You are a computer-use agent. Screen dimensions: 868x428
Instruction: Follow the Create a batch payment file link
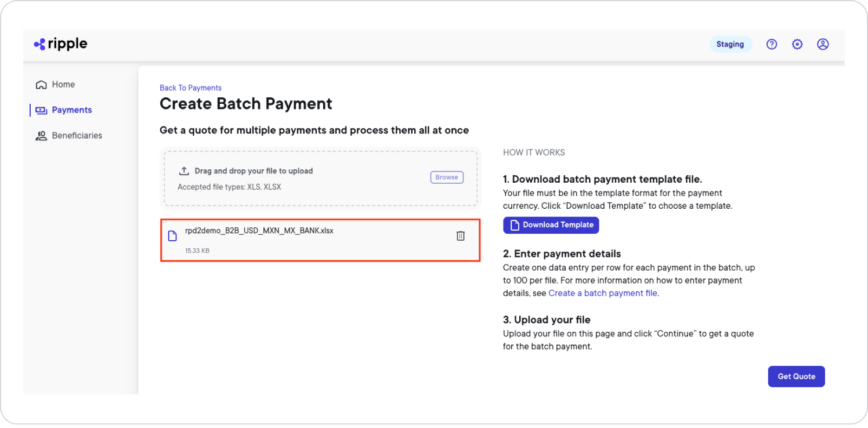pyautogui.click(x=602, y=293)
